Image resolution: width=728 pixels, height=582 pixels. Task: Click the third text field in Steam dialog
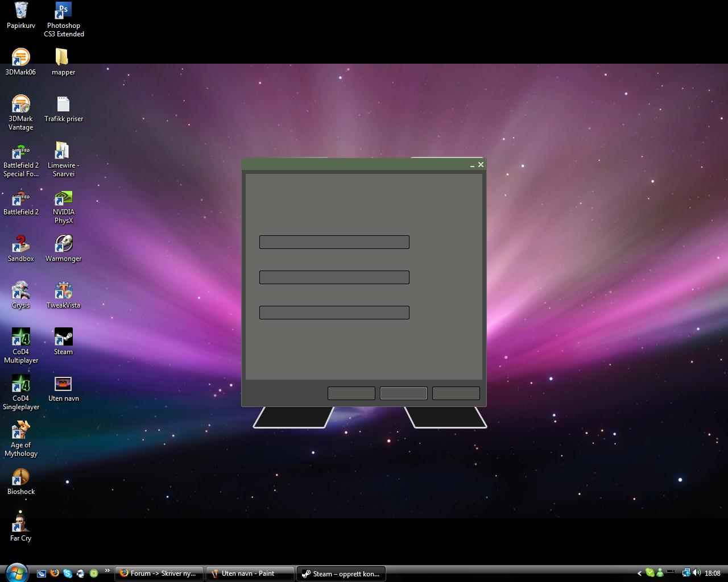334,313
